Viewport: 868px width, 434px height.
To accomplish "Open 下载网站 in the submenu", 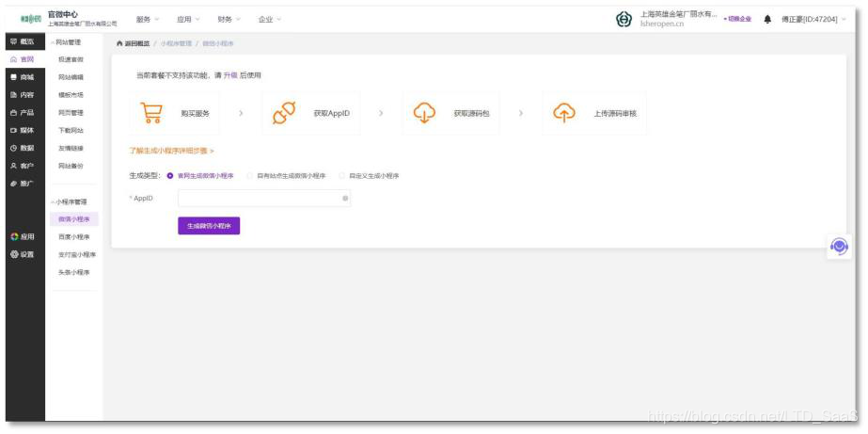I will (x=71, y=130).
